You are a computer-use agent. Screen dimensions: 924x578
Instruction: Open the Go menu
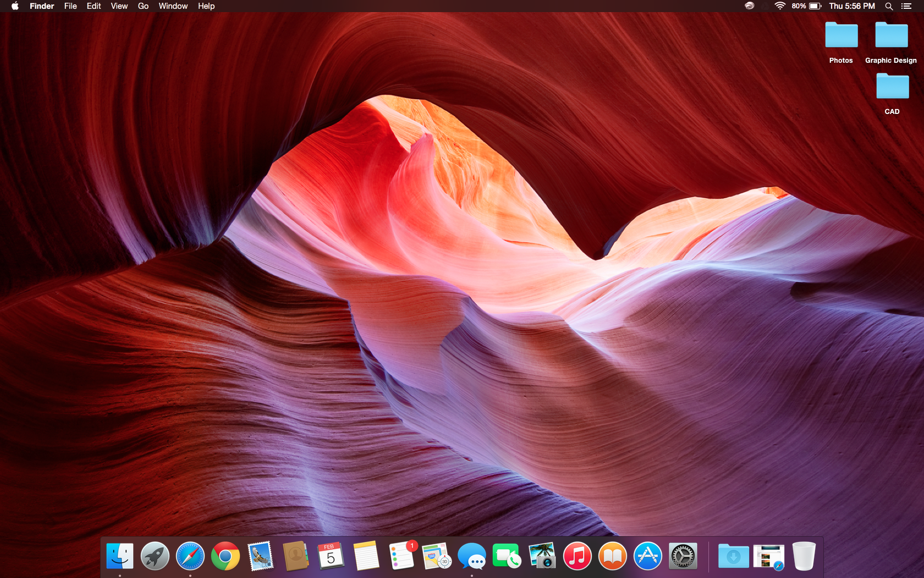143,6
